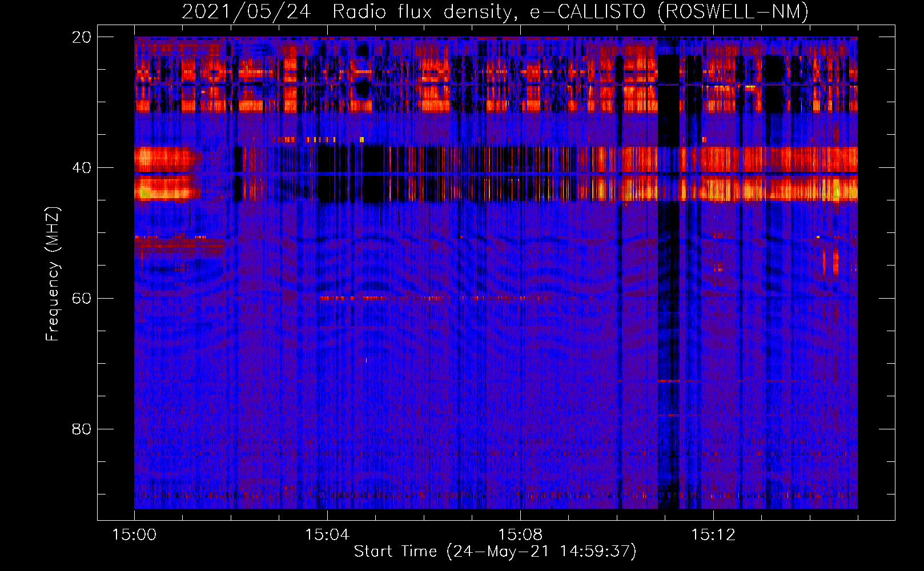
Task: Click the '40' frequency tick label
Action: tap(82, 168)
